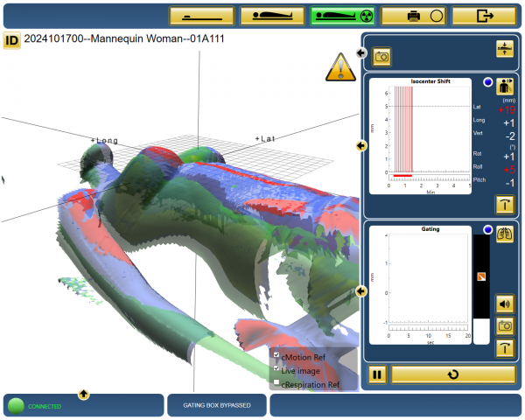Image resolution: width=525 pixels, height=420 pixels.
Task: Toggle the audio speaker button
Action: click(x=505, y=304)
